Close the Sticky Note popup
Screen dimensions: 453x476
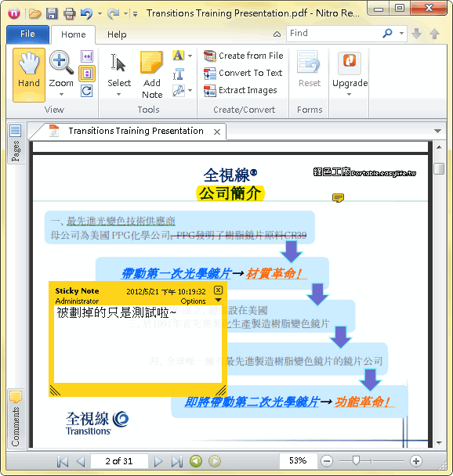[x=218, y=290]
